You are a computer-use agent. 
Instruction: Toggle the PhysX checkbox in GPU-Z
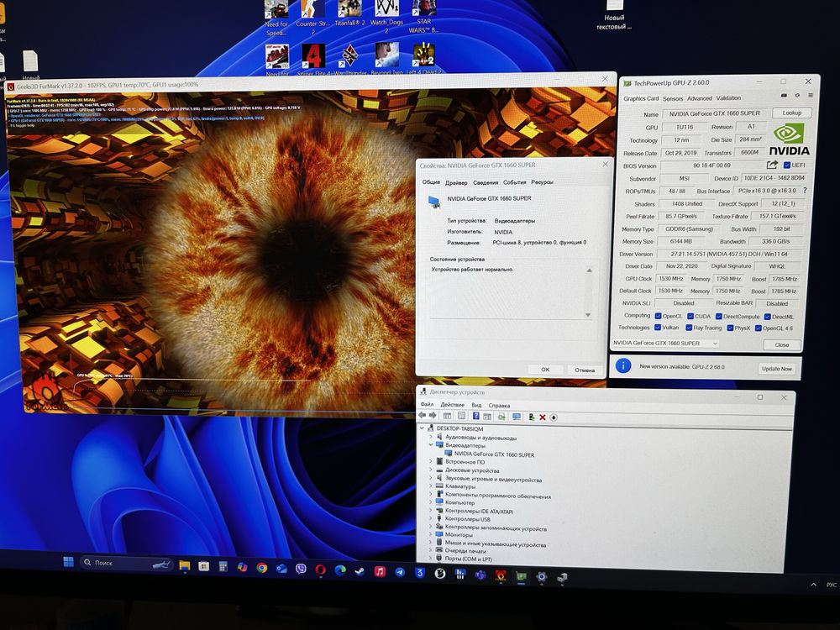click(730, 328)
